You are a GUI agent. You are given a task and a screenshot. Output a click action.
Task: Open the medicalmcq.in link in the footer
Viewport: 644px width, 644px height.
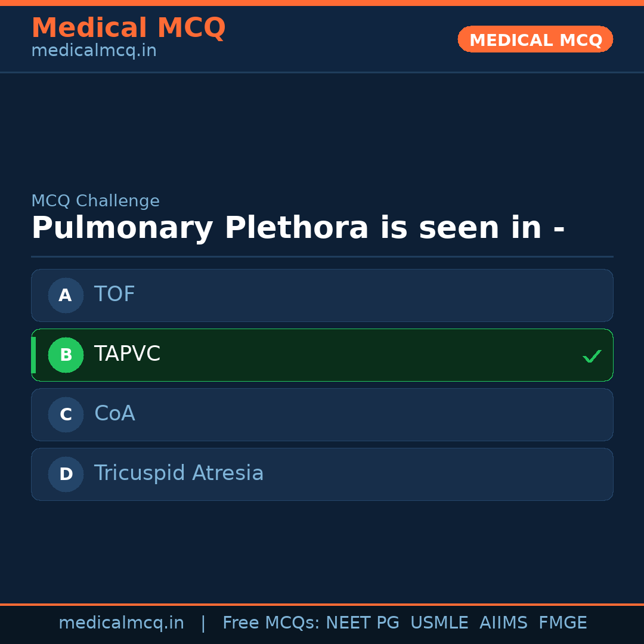[121, 623]
